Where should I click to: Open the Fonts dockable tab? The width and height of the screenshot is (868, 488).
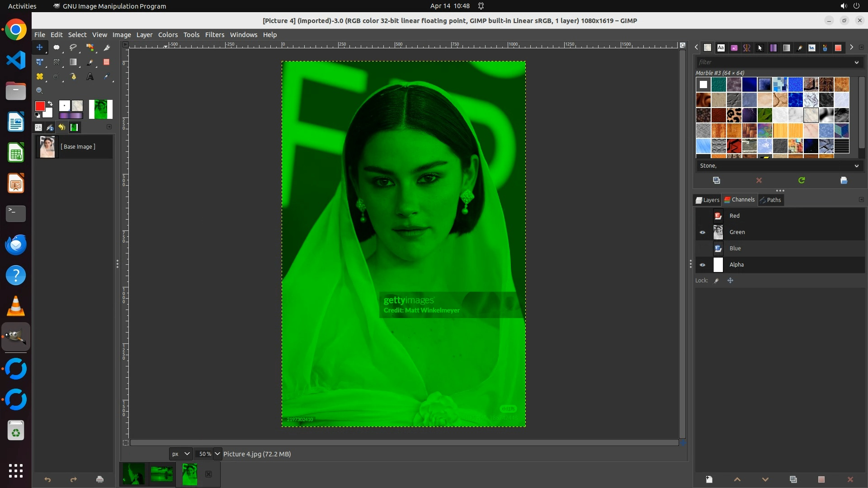click(721, 48)
